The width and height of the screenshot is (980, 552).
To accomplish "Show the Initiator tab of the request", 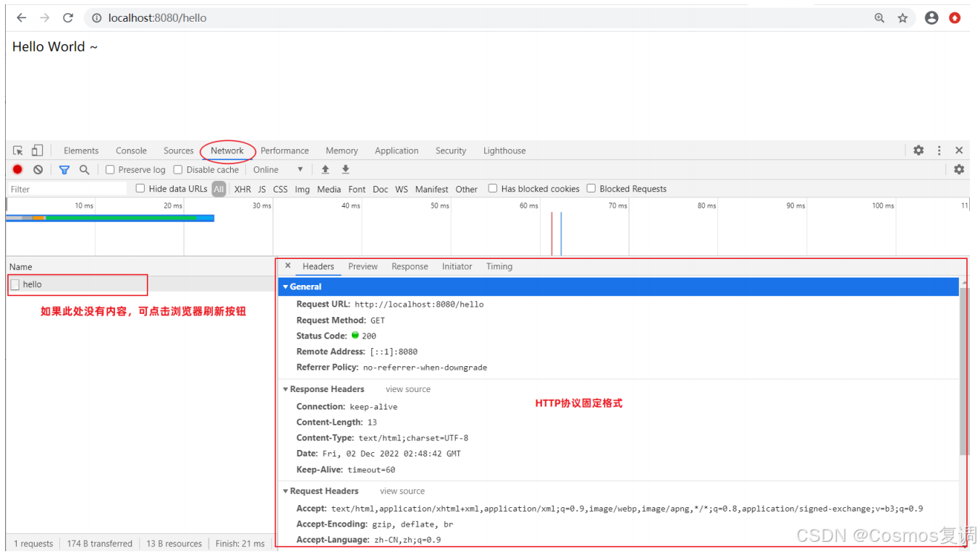I will 457,266.
